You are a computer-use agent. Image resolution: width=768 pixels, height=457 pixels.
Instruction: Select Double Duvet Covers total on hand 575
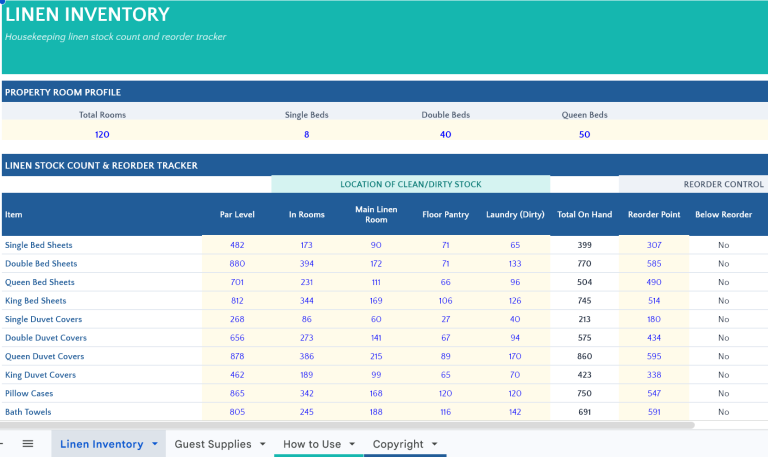coord(584,338)
